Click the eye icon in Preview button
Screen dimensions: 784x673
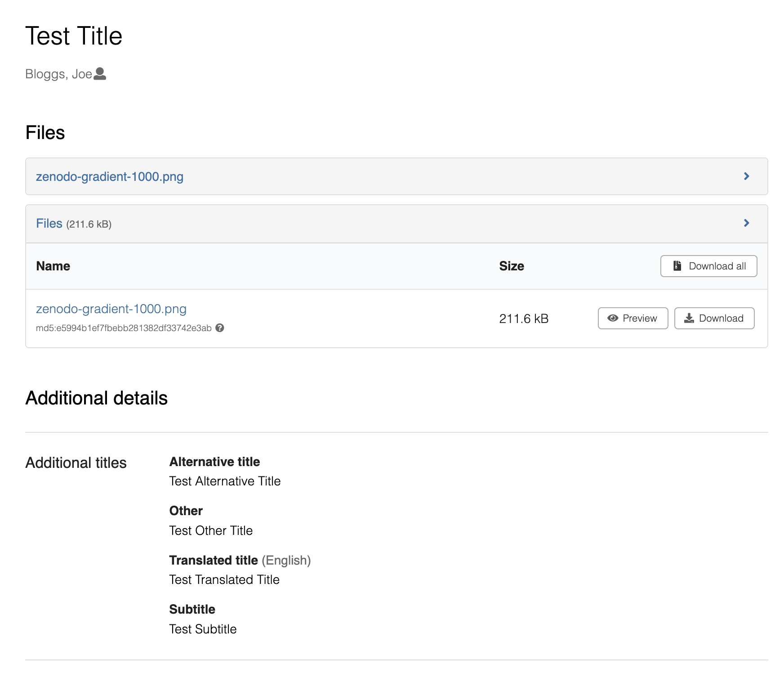point(613,318)
